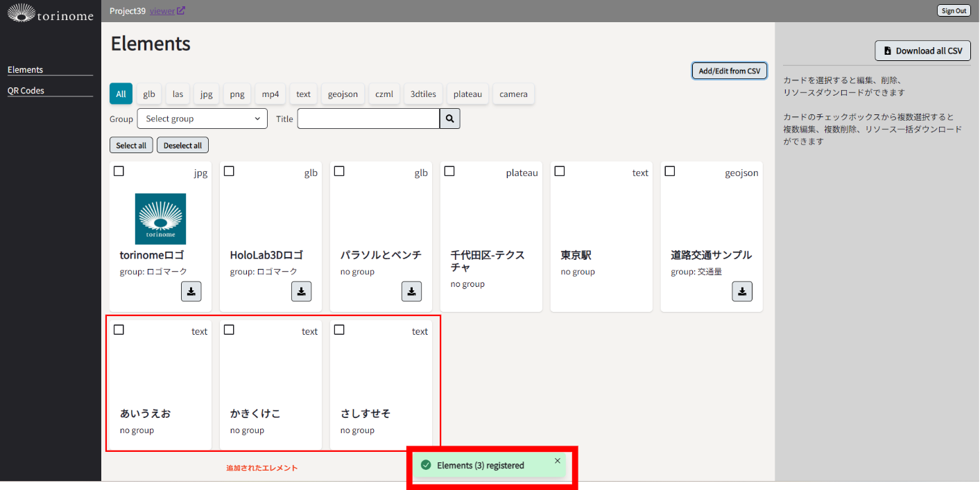Check the torinomeロゴ card checkbox

point(119,171)
